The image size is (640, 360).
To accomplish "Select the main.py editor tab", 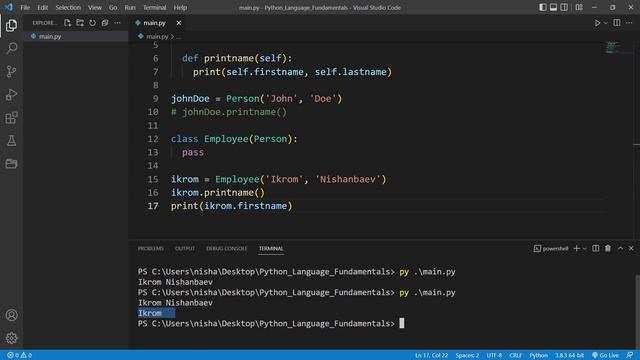I will click(x=154, y=23).
